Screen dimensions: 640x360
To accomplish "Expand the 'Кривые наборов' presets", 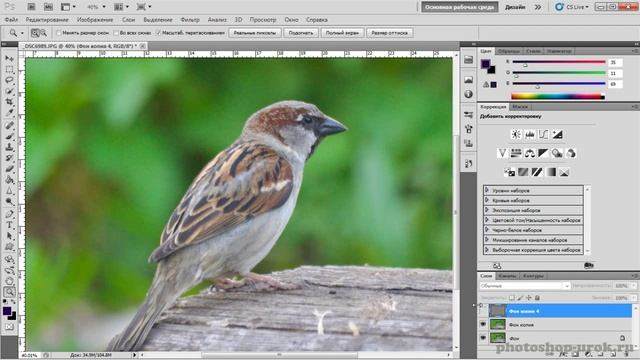I will pos(487,200).
